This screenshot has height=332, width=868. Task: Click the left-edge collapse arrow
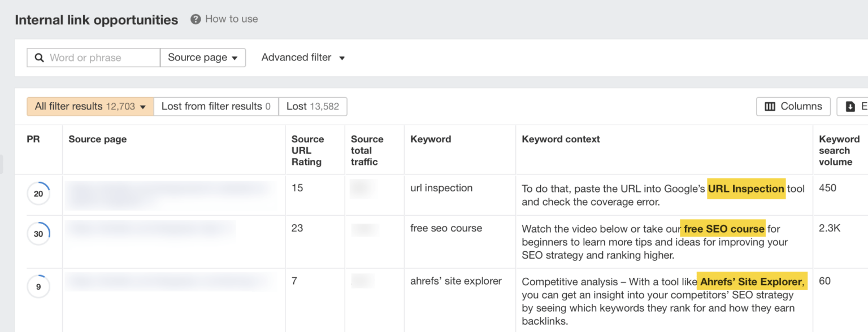(2, 165)
